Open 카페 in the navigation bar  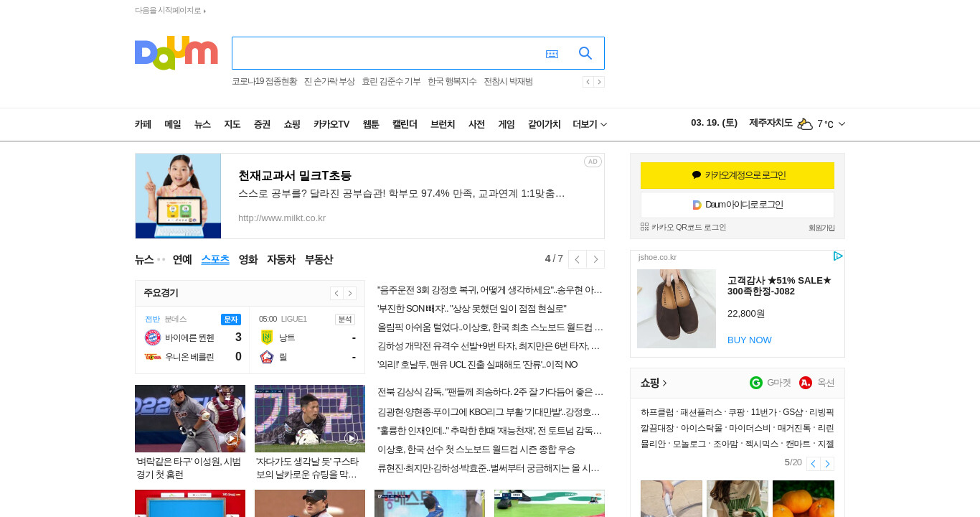(x=143, y=124)
